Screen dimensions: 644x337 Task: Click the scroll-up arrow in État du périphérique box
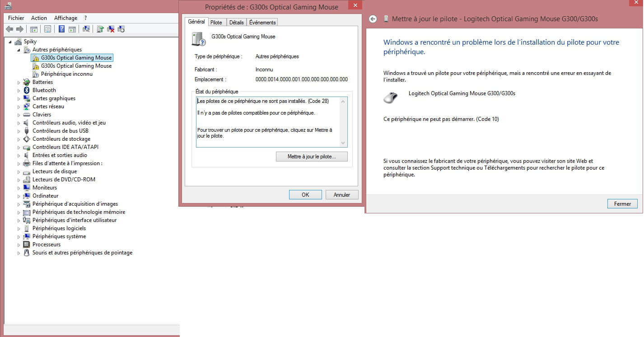pos(344,101)
